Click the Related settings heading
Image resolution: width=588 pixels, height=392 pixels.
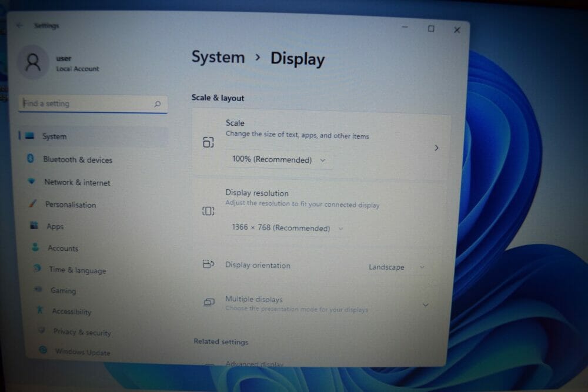221,342
